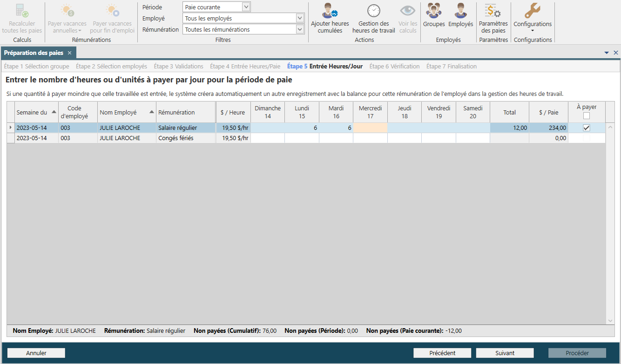
Task: Click the Code d'employé column header
Action: [x=78, y=112]
